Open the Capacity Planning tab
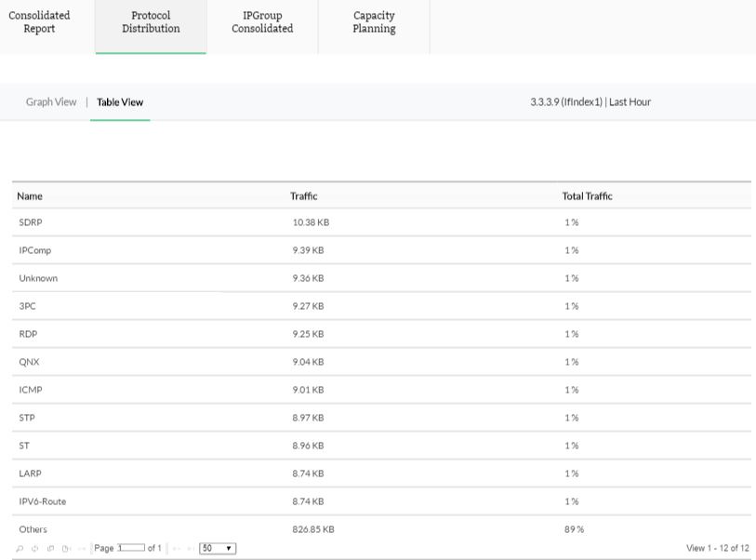This screenshot has height=560, width=756. click(x=374, y=22)
